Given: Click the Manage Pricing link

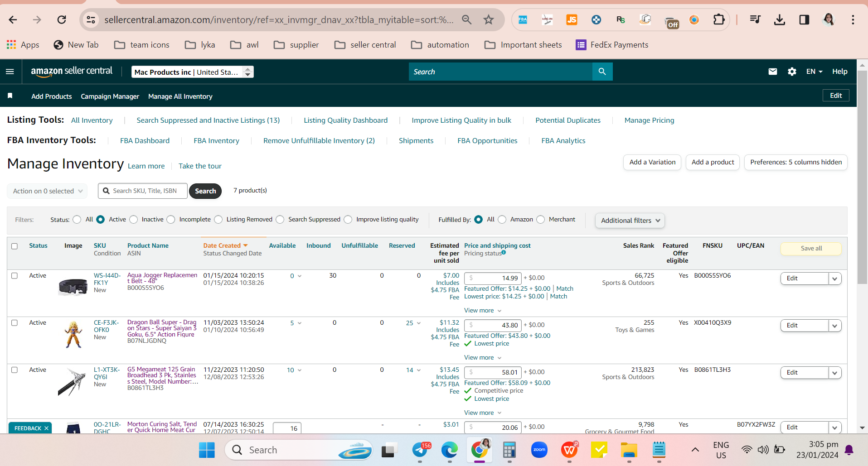Looking at the screenshot, I should (x=649, y=120).
